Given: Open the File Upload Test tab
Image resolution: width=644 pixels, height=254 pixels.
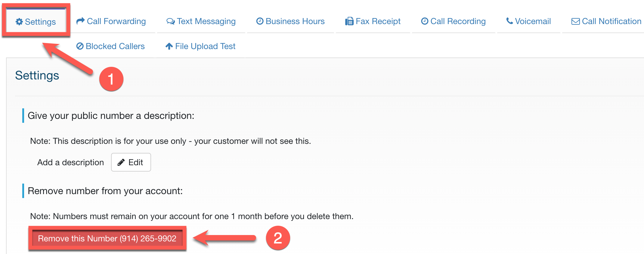Looking at the screenshot, I should point(200,46).
